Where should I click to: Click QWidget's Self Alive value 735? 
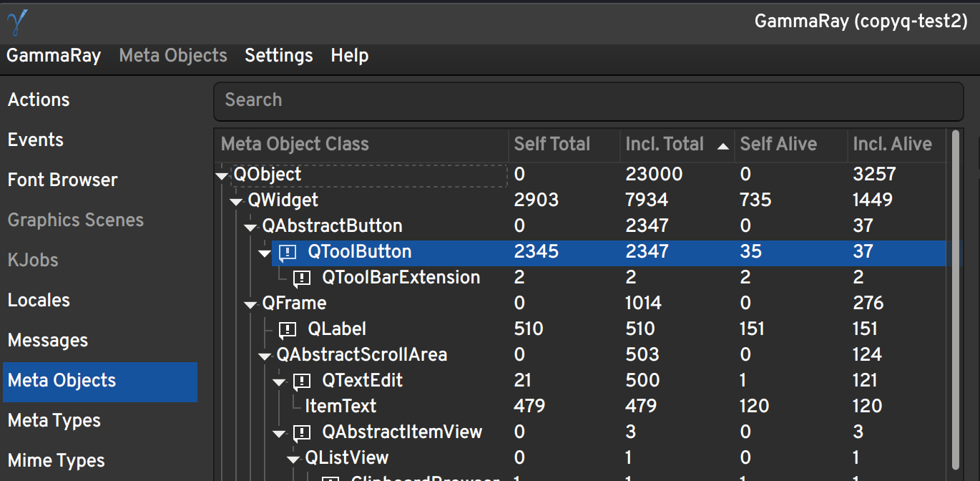coord(755,200)
